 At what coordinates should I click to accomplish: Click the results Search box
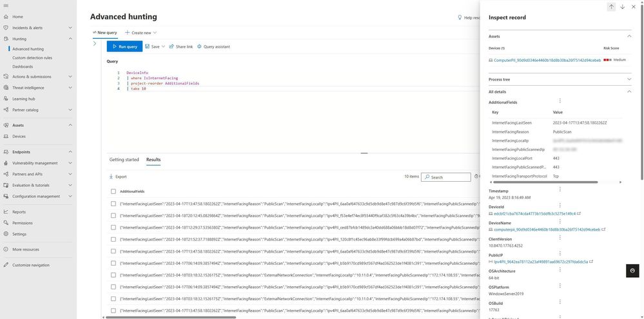pyautogui.click(x=446, y=177)
